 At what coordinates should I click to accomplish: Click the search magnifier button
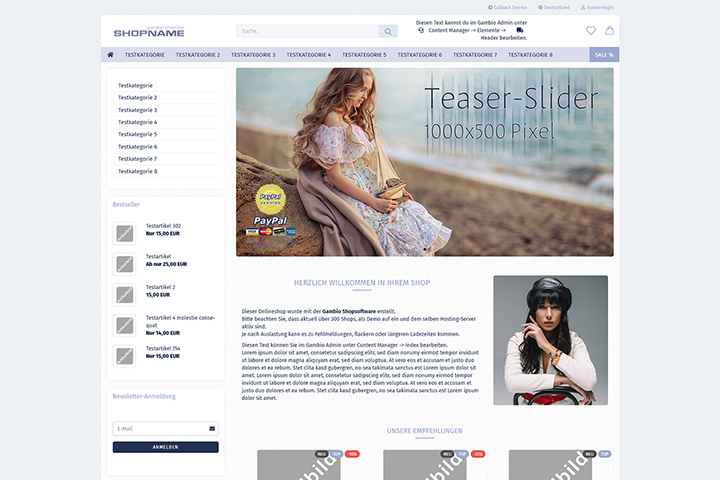pyautogui.click(x=388, y=31)
